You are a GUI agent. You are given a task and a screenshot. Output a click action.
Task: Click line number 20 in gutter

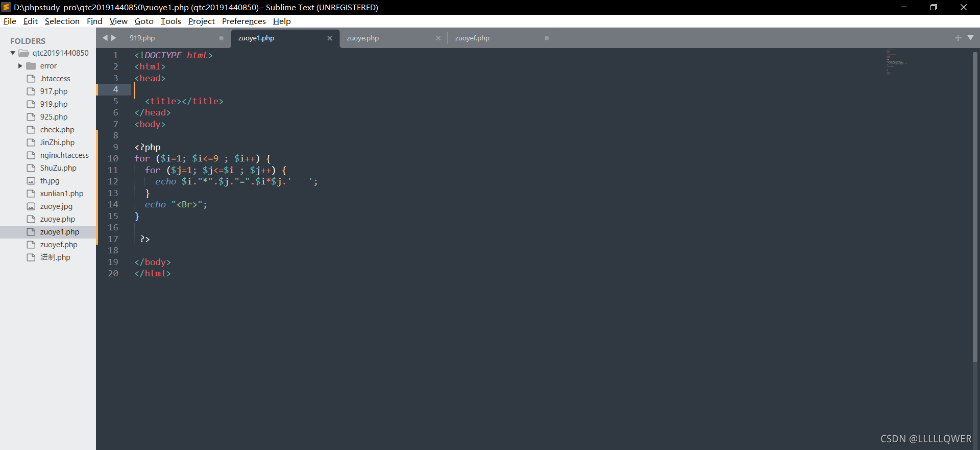[x=113, y=273]
